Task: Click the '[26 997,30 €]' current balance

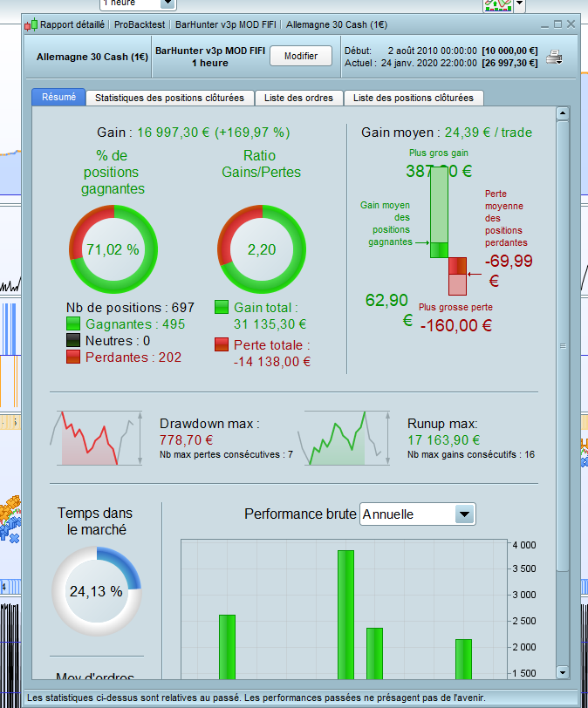Action: pos(509,63)
